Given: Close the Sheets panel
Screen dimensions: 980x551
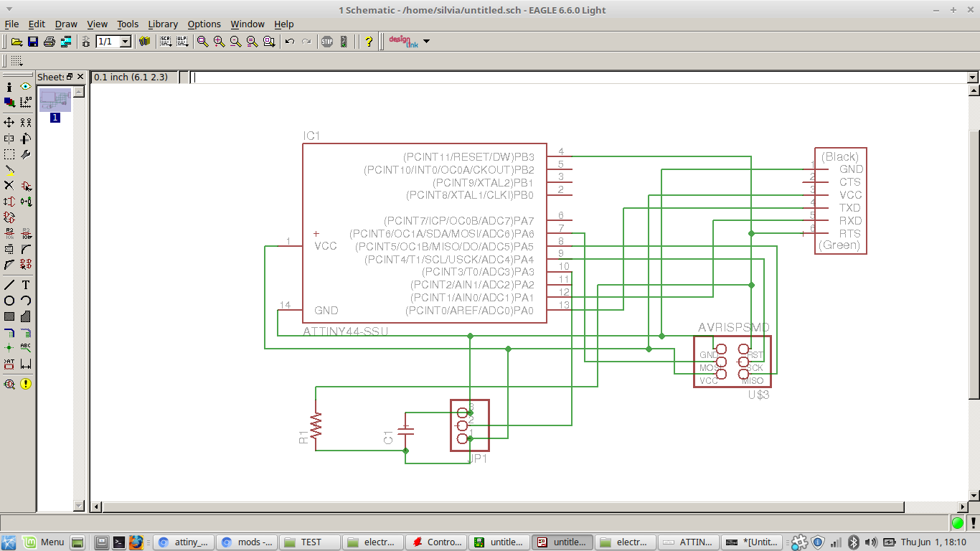Looking at the screenshot, I should click(80, 77).
